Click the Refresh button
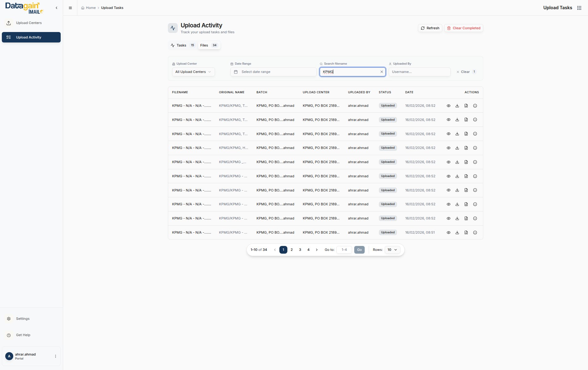This screenshot has height=370, width=588. pos(430,28)
